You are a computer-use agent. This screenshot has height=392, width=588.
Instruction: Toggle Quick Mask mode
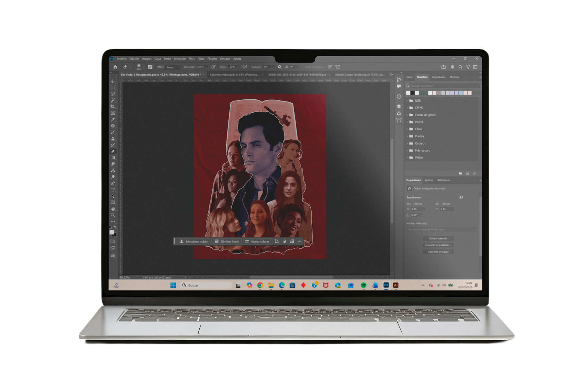point(113,241)
